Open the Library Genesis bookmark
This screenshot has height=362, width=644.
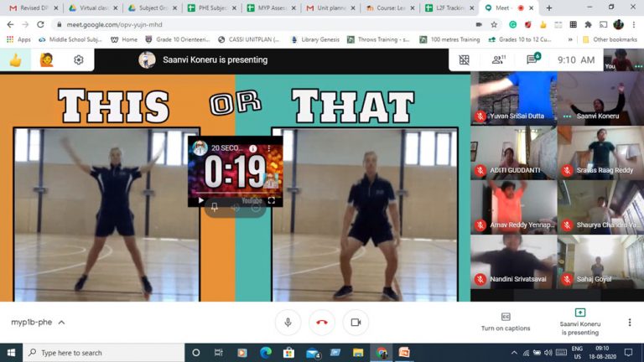(x=323, y=39)
